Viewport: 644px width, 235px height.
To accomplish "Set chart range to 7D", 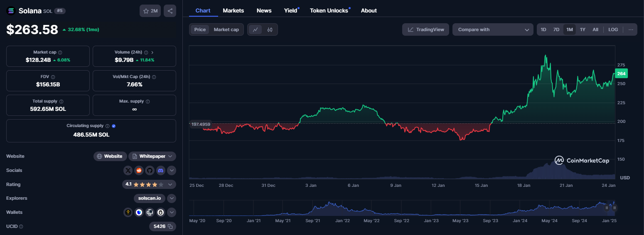I will pyautogui.click(x=556, y=29).
